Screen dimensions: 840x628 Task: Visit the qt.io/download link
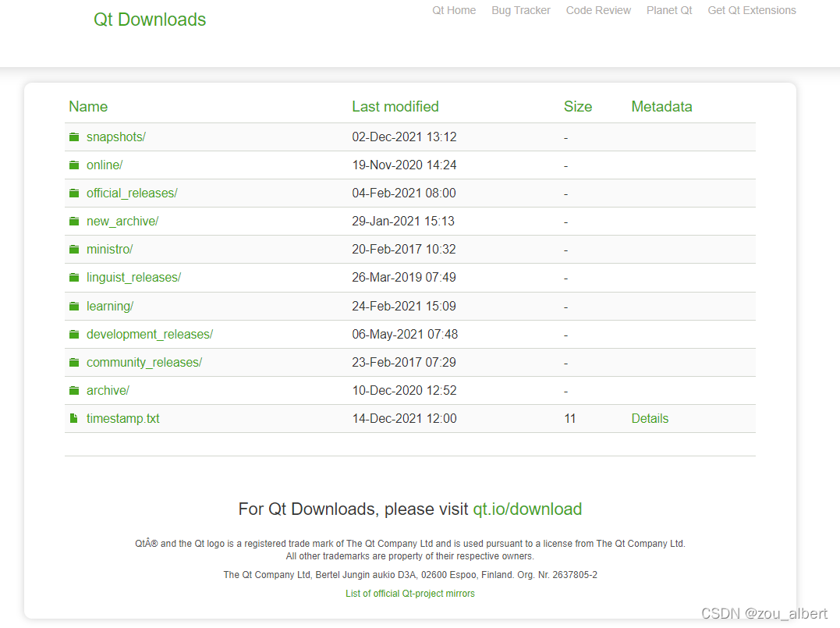click(527, 509)
